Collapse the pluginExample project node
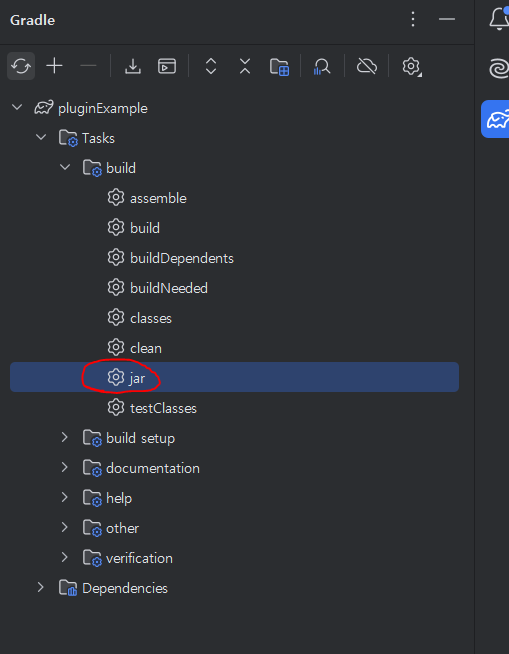Image resolution: width=509 pixels, height=654 pixels. tap(17, 107)
